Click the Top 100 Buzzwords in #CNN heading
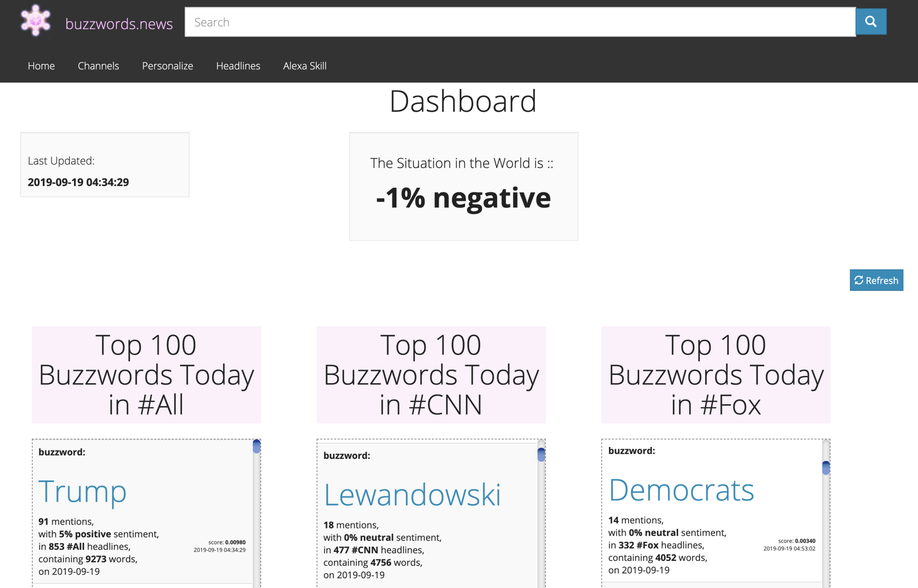Image resolution: width=918 pixels, height=588 pixels. (431, 375)
